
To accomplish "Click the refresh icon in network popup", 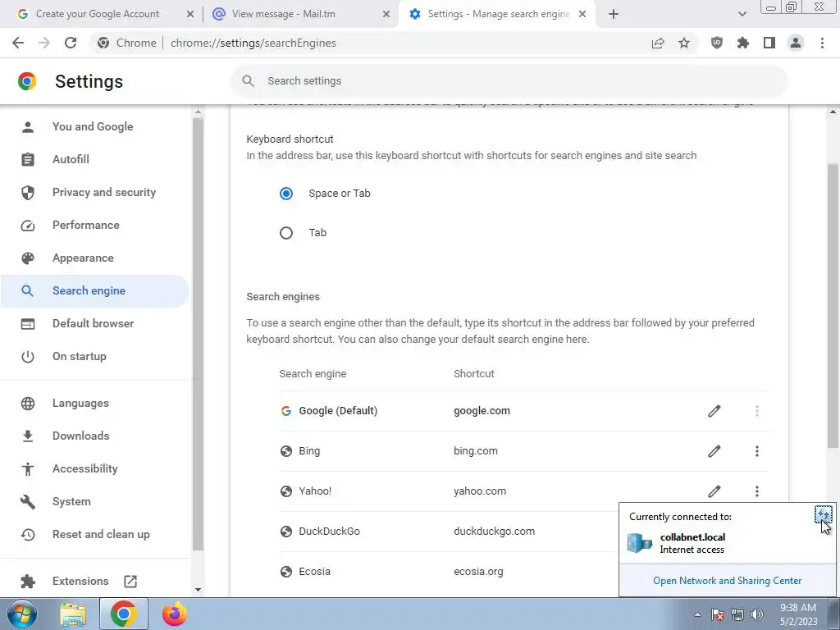I will pos(824,515).
